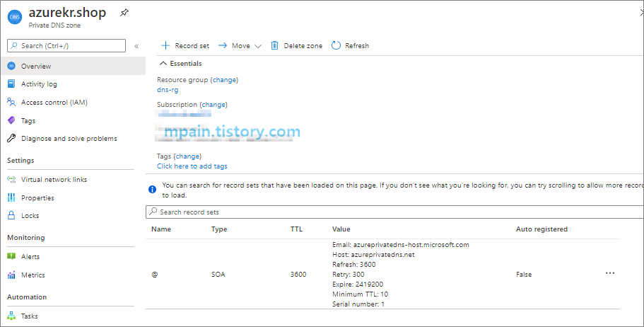Collapse the Essentials section
The height and width of the screenshot is (327, 644).
click(x=163, y=63)
